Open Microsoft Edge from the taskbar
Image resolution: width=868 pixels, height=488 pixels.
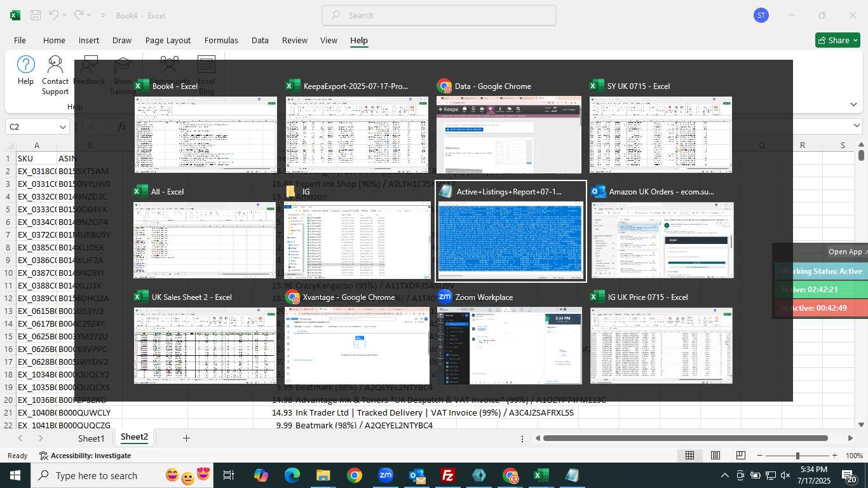pos(292,475)
